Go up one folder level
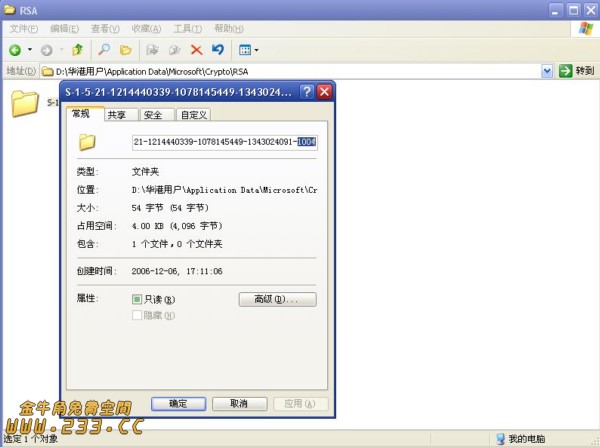 pyautogui.click(x=77, y=50)
